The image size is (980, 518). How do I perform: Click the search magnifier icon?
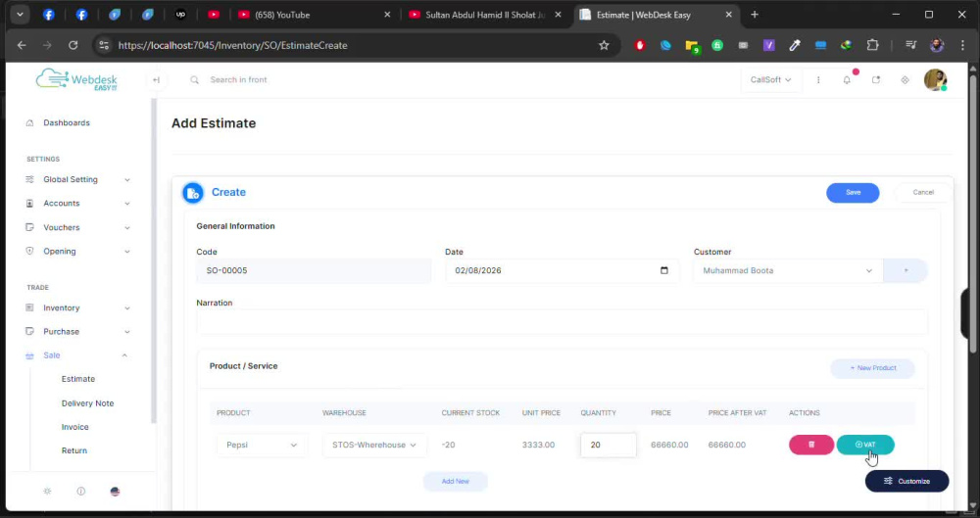point(194,80)
